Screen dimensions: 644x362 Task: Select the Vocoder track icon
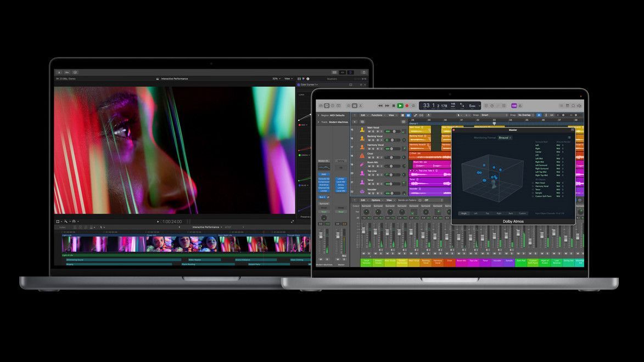pyautogui.click(x=362, y=191)
